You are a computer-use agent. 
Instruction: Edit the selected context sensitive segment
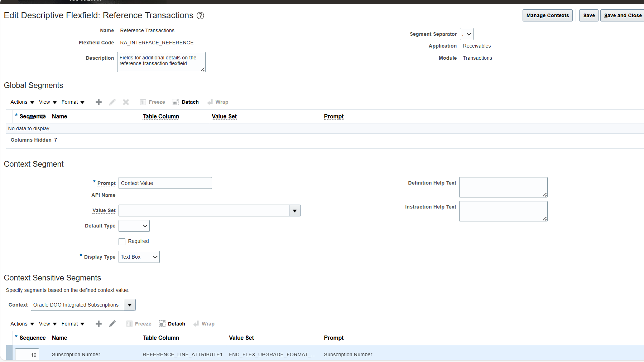pyautogui.click(x=112, y=324)
